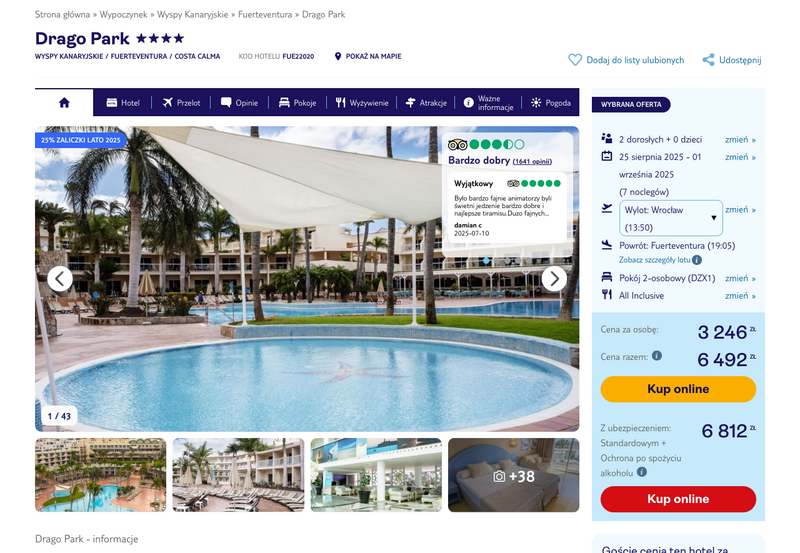Select the review carousel dot indicator
The image size is (800, 553).
[486, 261]
